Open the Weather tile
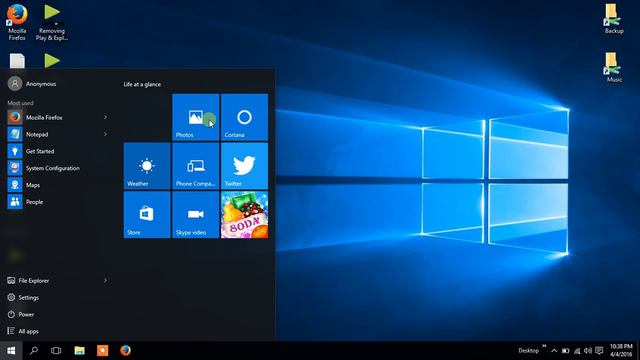This screenshot has height=360, width=640. (x=147, y=166)
